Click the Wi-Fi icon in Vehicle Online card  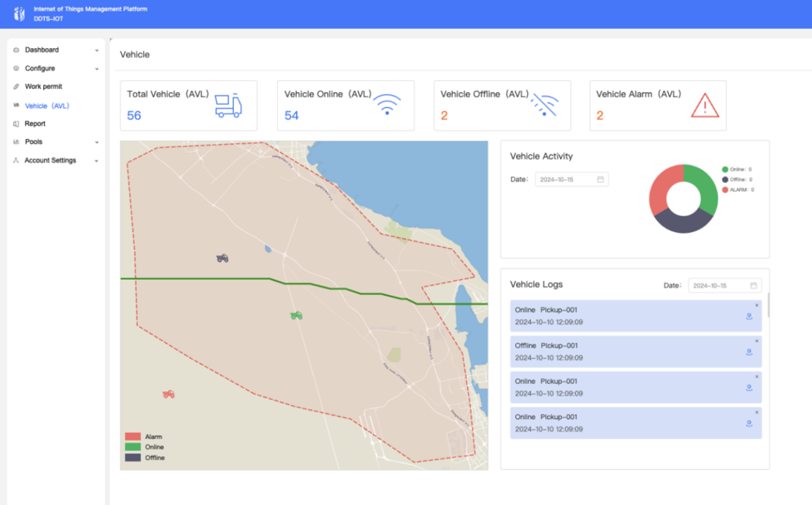[387, 105]
